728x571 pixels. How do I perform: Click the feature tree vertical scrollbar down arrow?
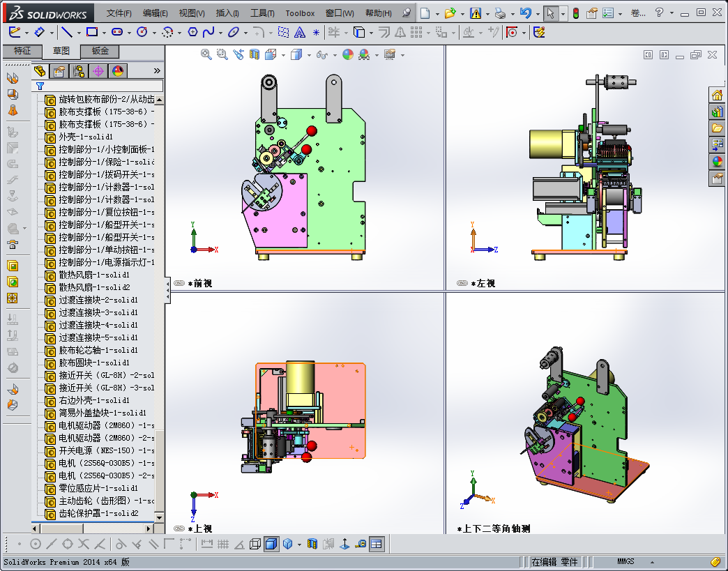[x=159, y=517]
